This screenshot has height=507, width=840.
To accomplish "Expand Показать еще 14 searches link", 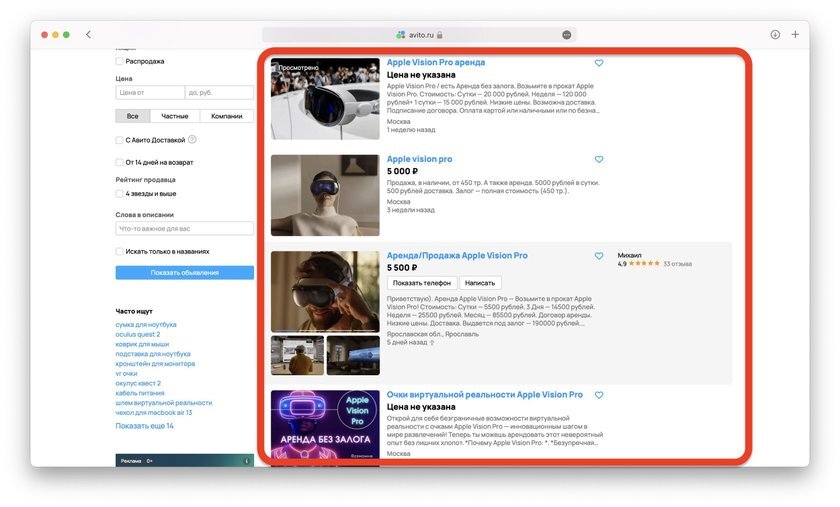I will coord(145,426).
